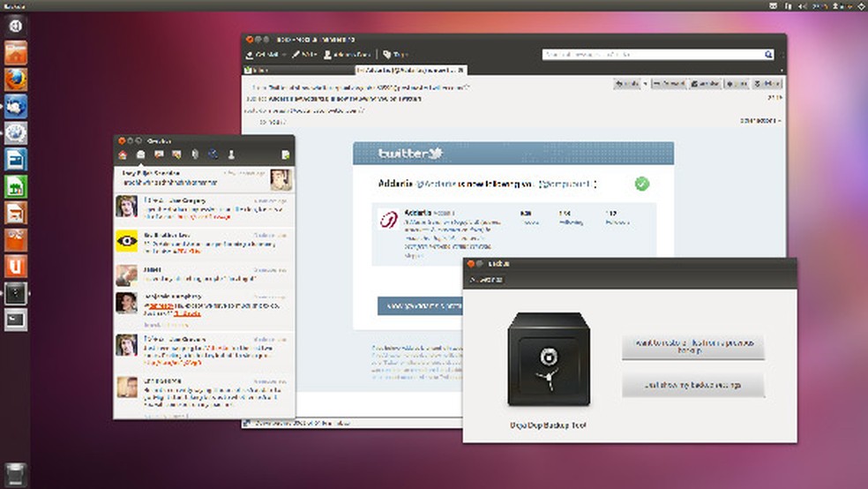Viewport: 868px width, 489px height.
Task: Select the Addaxia message tab in Thunderbird
Action: [x=411, y=71]
